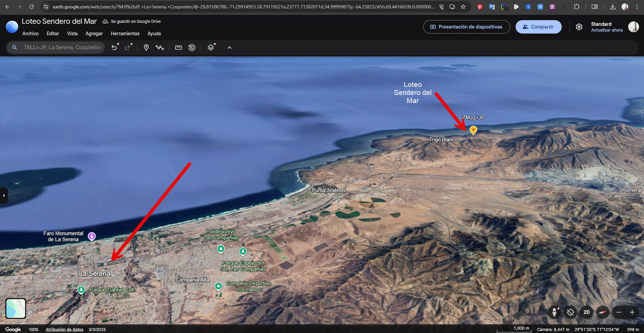Start Presentación de diapositivas
644x333 pixels.
(x=466, y=27)
